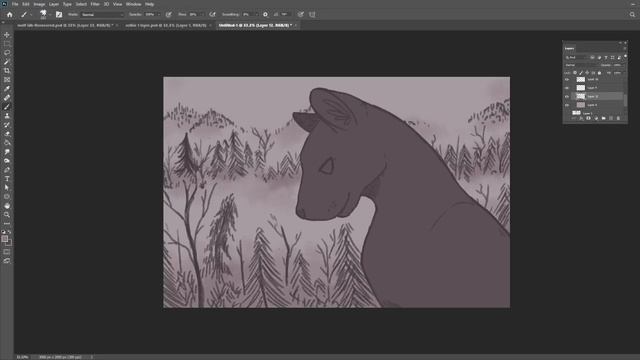The image size is (640, 360).
Task: Select the Layer 12 thumbnail
Action: tap(580, 96)
